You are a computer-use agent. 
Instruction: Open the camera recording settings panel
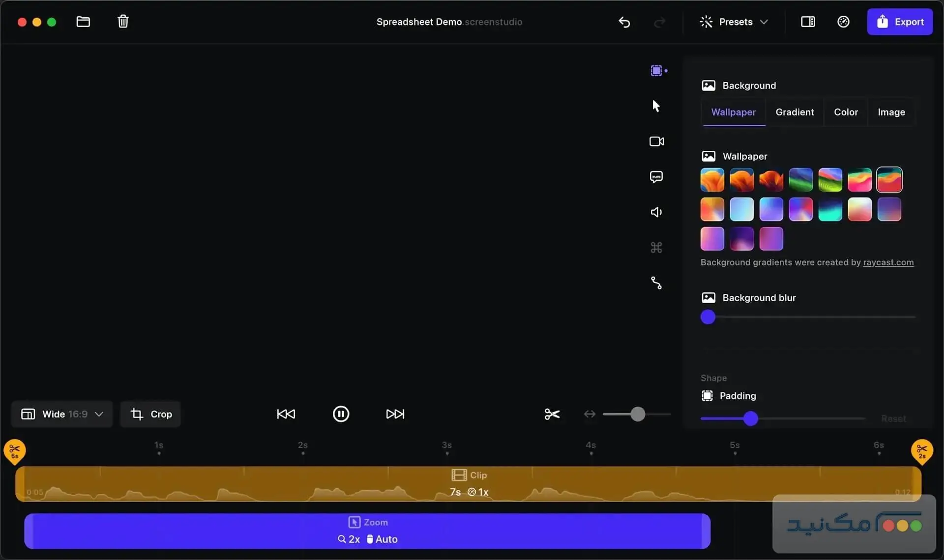pyautogui.click(x=656, y=141)
